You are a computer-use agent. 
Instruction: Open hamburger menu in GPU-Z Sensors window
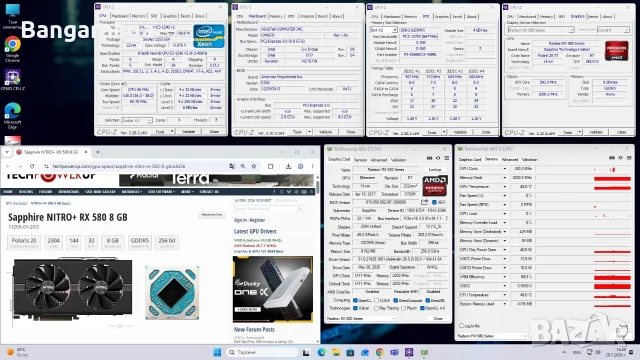point(629,158)
